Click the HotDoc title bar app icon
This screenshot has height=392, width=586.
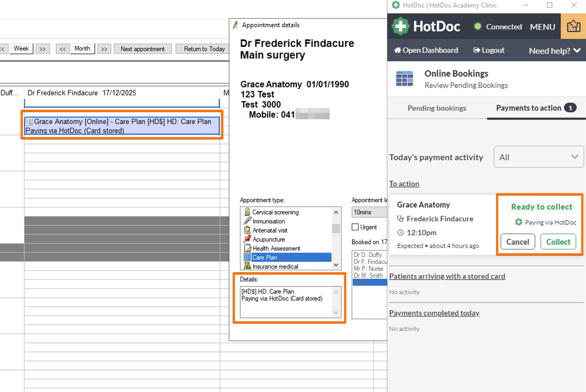[x=396, y=5]
